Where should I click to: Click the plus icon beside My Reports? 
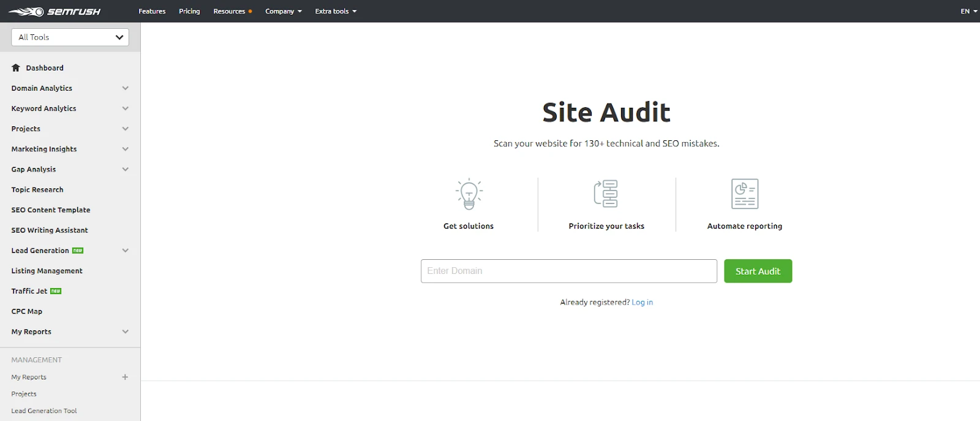(x=125, y=377)
